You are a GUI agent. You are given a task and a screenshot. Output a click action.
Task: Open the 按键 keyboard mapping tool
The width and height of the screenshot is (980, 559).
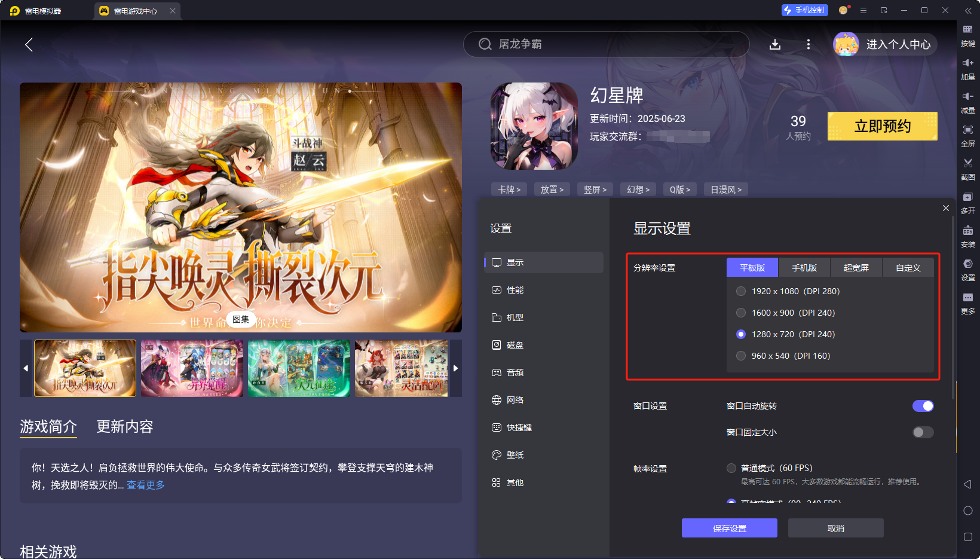pos(968,36)
